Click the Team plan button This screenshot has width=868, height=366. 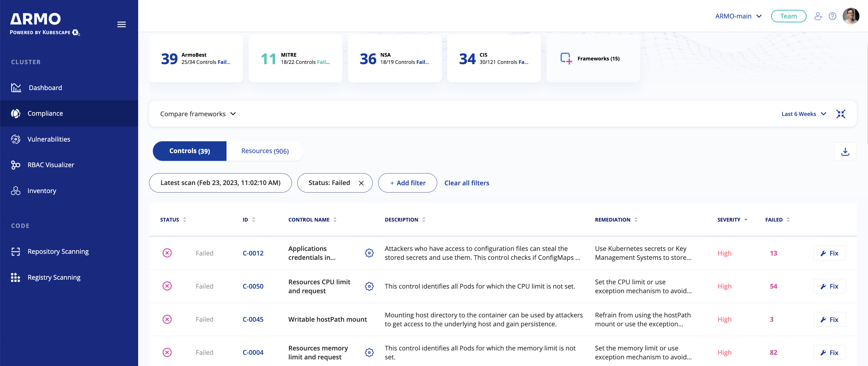click(x=789, y=16)
